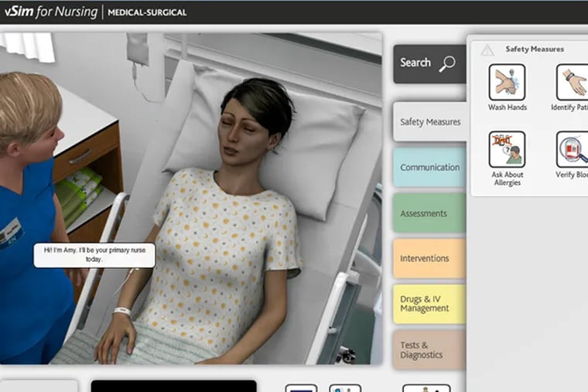The width and height of the screenshot is (588, 392).
Task: Click the vSim for Nursing logo
Action: (50, 12)
